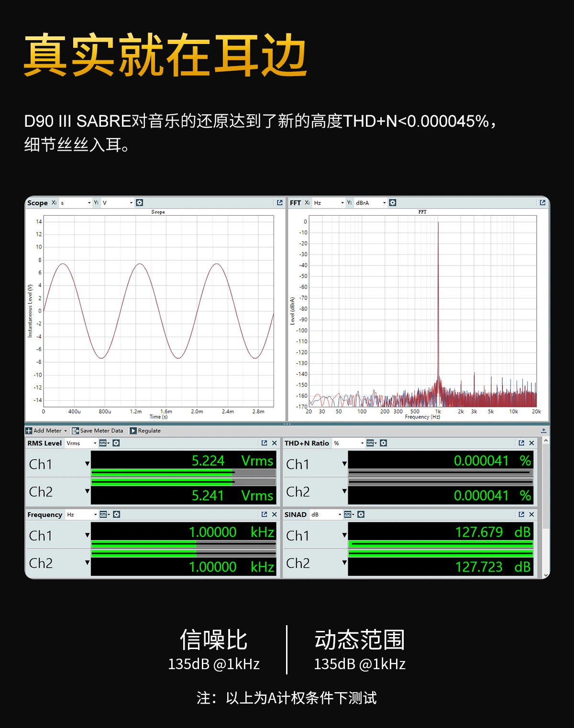The width and height of the screenshot is (574, 728).
Task: Open FFT Y-axis dBrA unit dropdown
Action: 371,203
